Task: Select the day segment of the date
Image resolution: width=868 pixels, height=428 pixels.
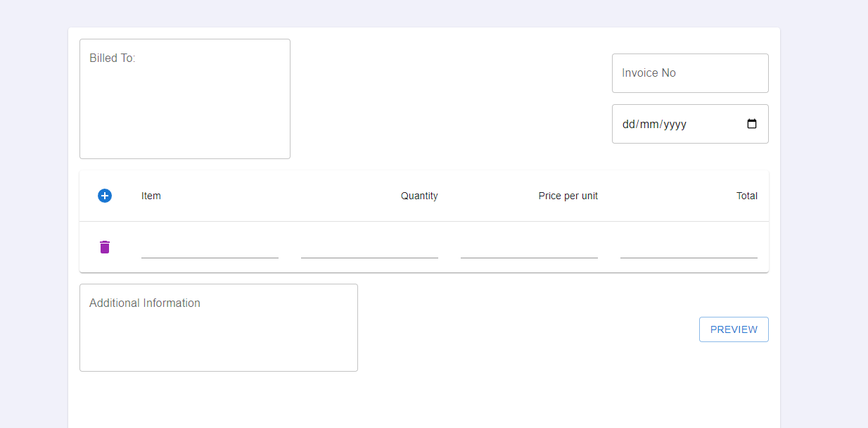Action: [627, 123]
